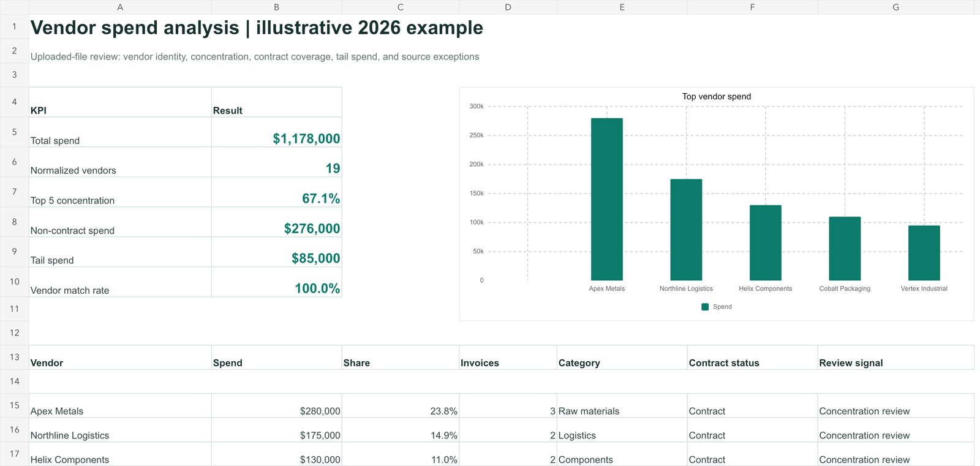The image size is (980, 466).
Task: Select the 100.0% match rate value
Action: click(277, 282)
